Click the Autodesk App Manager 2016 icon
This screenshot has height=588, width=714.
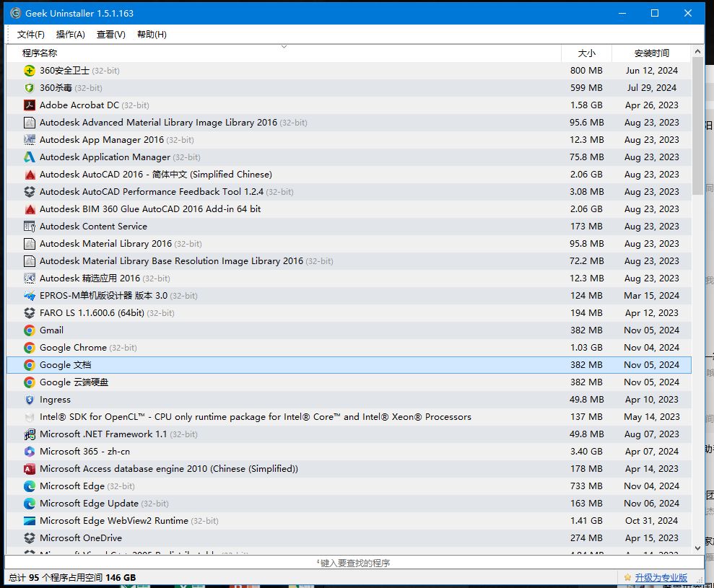pos(29,140)
